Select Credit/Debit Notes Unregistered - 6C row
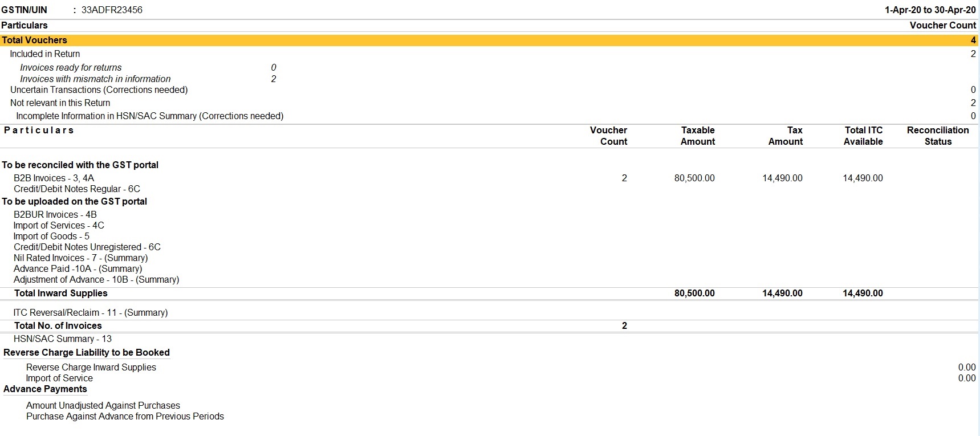980x436 pixels. point(87,247)
